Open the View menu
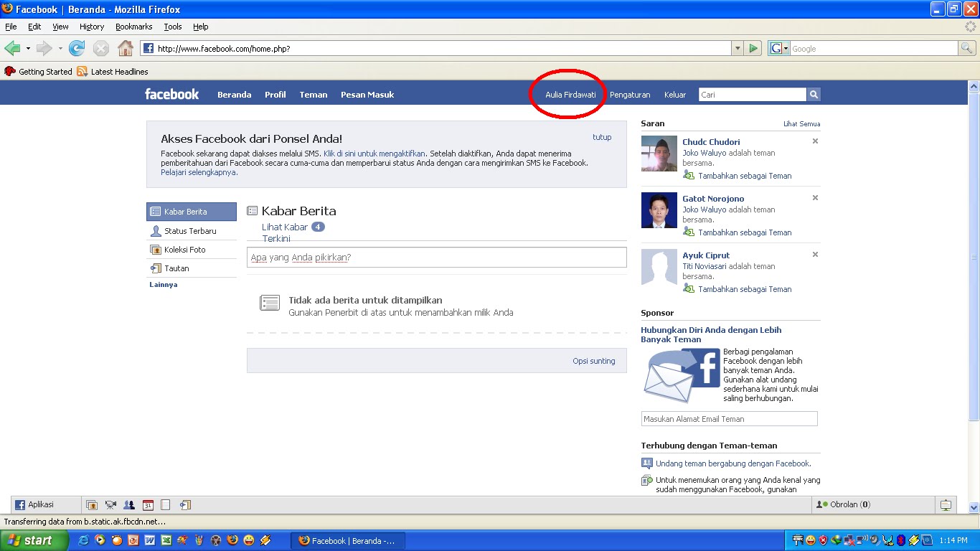 pos(60,27)
